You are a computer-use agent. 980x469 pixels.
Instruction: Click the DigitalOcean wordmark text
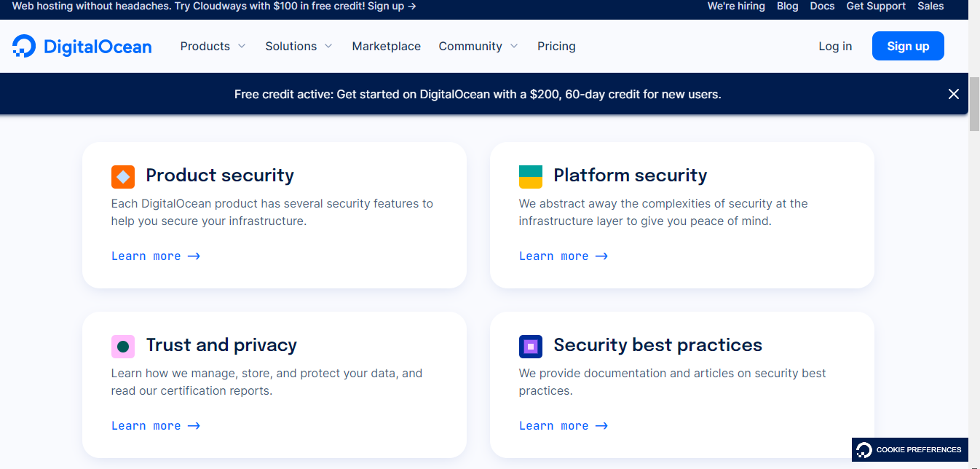click(98, 47)
